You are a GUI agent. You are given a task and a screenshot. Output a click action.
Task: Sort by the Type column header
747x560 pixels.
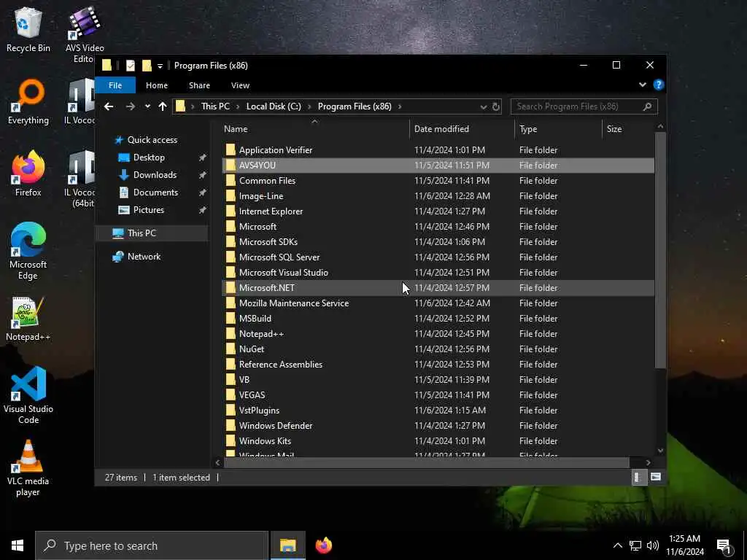tap(558, 129)
